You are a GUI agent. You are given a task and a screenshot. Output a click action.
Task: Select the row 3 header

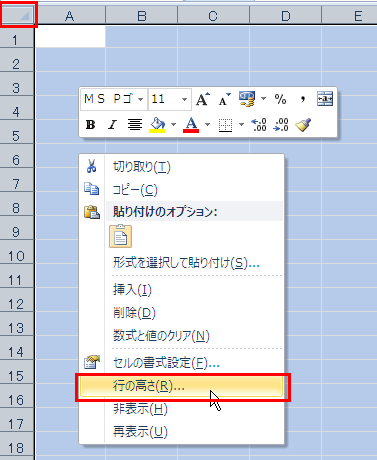click(17, 84)
